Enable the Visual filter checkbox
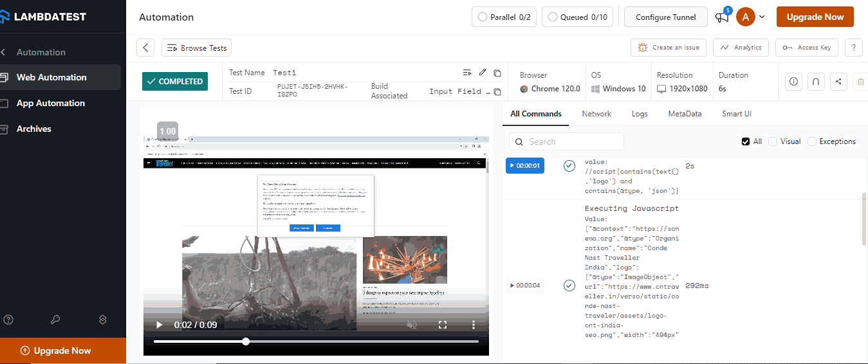The height and width of the screenshot is (364, 868). tap(773, 141)
